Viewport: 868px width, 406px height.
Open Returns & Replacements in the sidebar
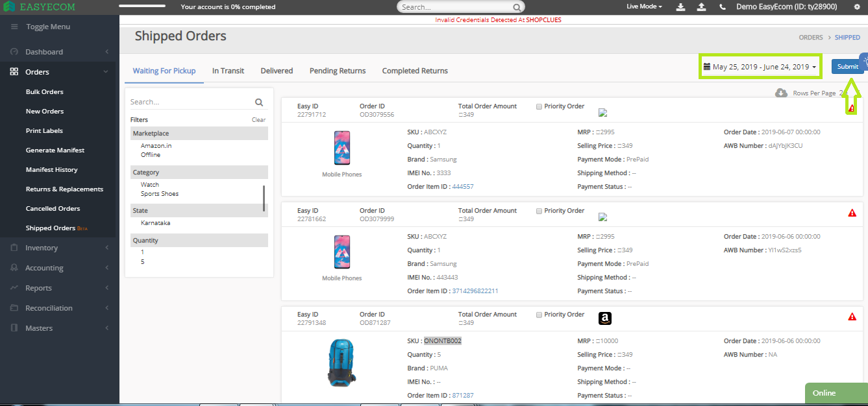click(x=64, y=189)
